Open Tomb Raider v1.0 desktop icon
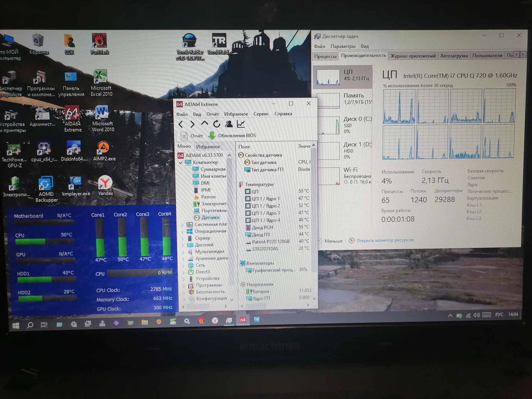The image size is (532, 399). click(190, 47)
